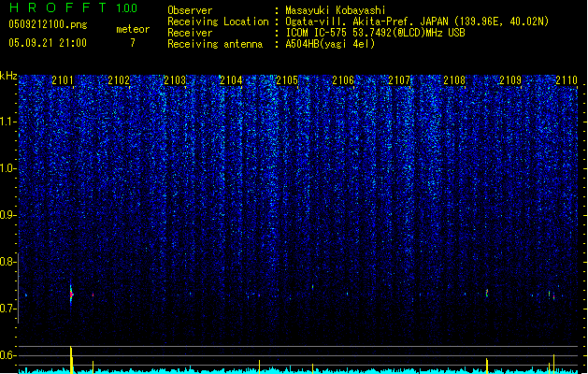The height and width of the screenshot is (374, 588).
Task: Click the 2110 time marker
Action: click(x=566, y=80)
